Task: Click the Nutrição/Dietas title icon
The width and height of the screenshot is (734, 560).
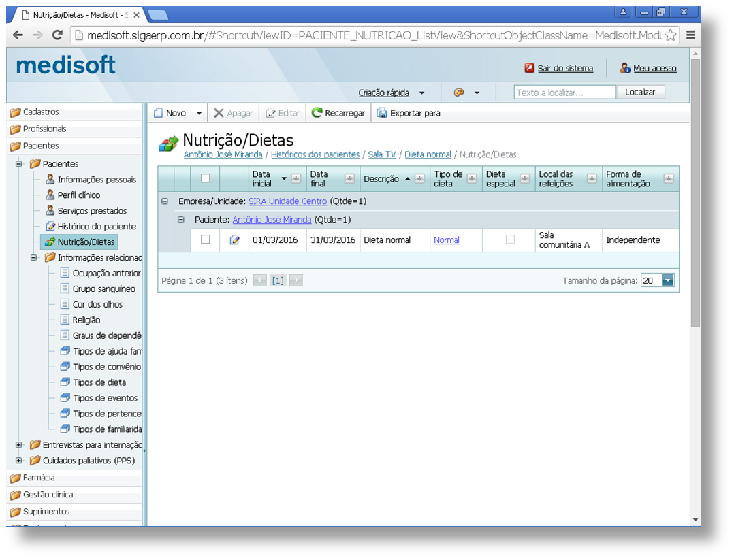Action: [x=169, y=144]
